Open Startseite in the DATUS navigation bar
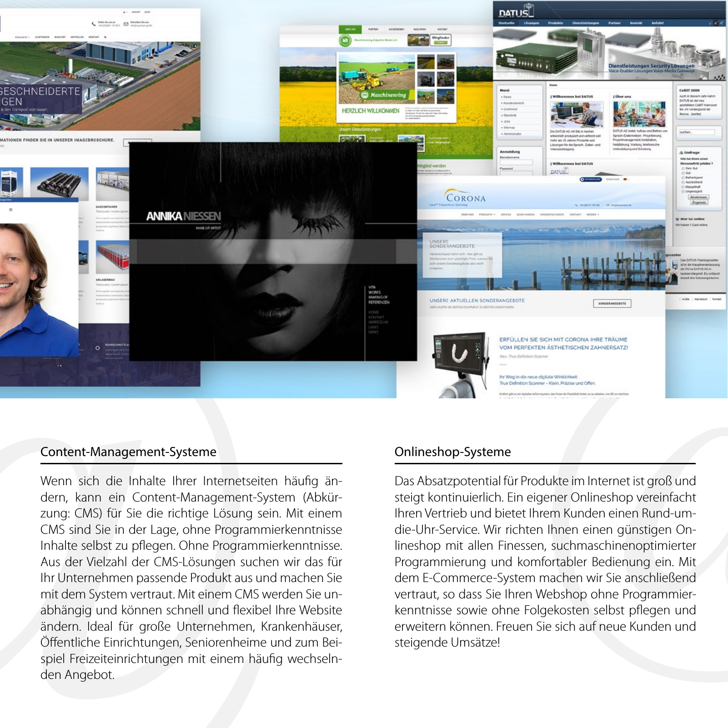The width and height of the screenshot is (728, 728). (x=507, y=23)
